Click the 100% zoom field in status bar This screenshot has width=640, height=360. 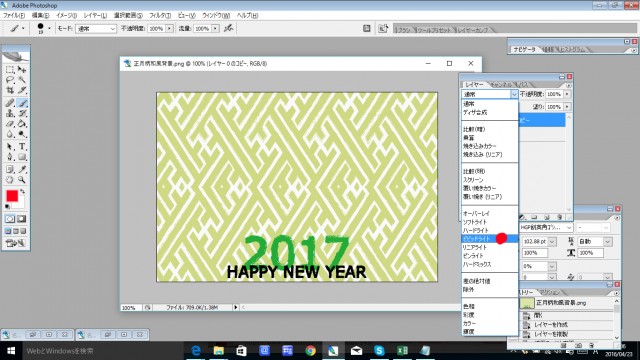pyautogui.click(x=130, y=307)
